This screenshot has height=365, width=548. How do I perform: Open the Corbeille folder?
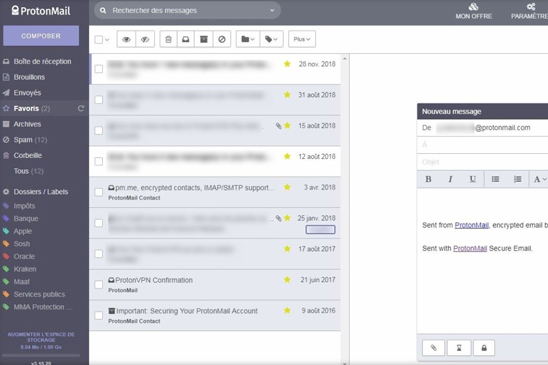28,155
